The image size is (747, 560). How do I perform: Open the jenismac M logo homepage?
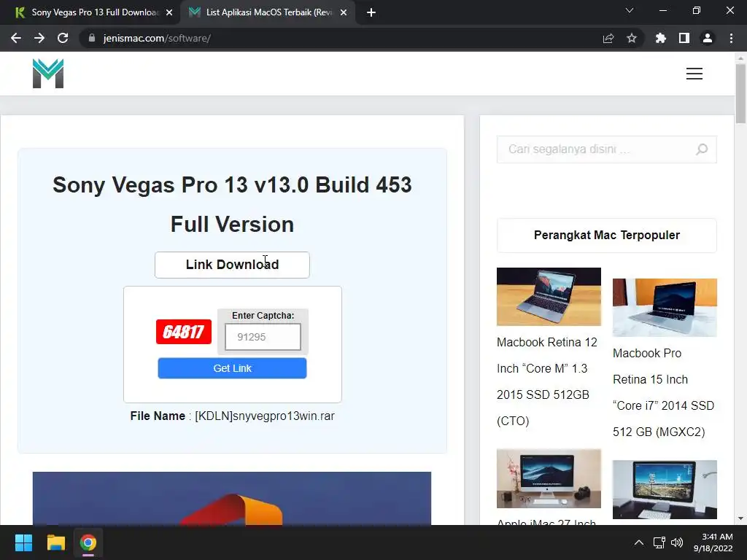pyautogui.click(x=48, y=74)
